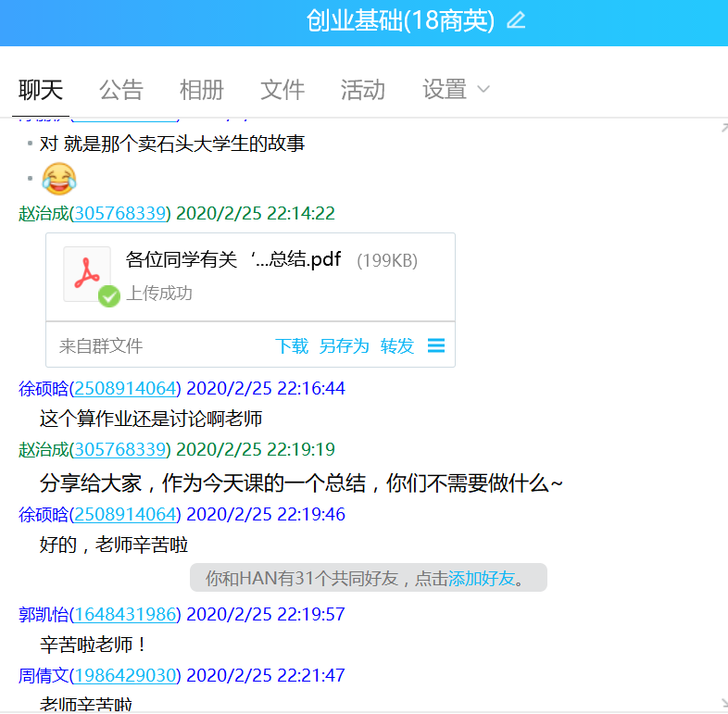Open the file options hamburger menu icon
728x714 pixels.
click(436, 345)
